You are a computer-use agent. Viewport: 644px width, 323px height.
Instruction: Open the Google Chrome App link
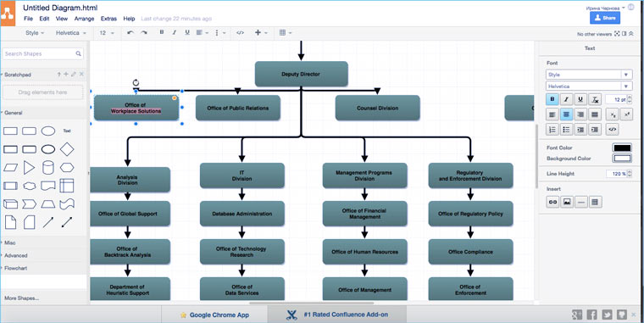pos(214,315)
